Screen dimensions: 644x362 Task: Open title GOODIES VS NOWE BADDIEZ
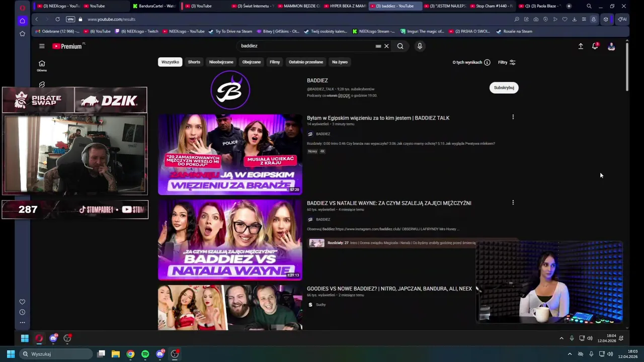coord(389,289)
